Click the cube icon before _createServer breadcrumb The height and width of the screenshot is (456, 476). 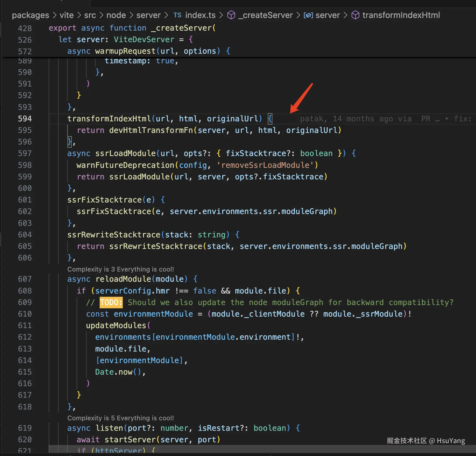point(231,15)
